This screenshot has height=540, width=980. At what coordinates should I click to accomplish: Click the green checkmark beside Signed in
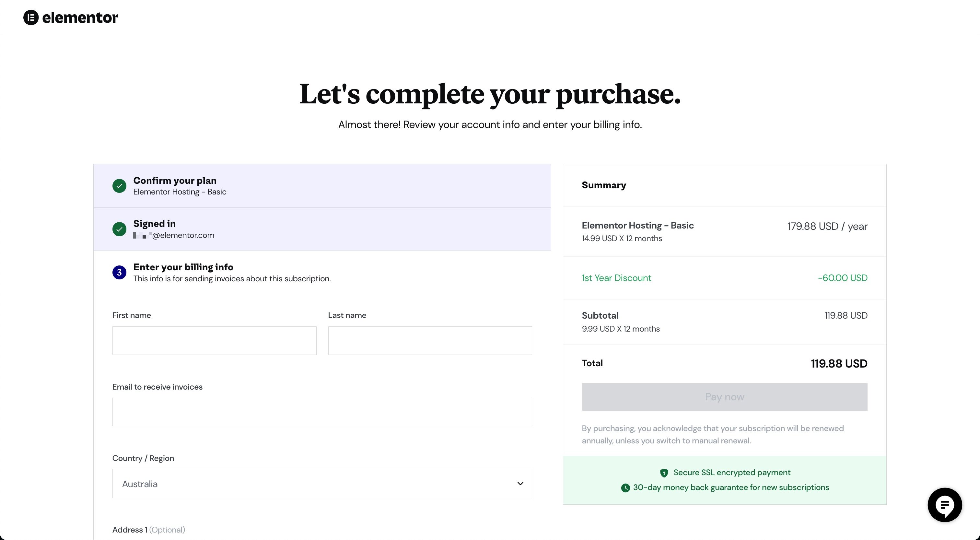click(120, 229)
